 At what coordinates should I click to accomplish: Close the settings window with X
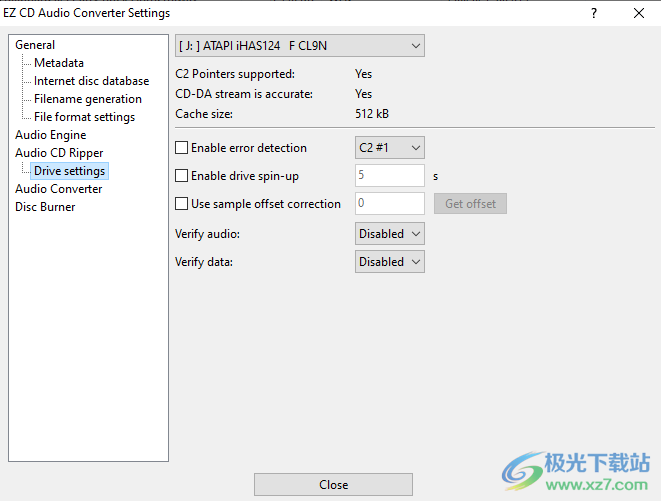tap(639, 13)
